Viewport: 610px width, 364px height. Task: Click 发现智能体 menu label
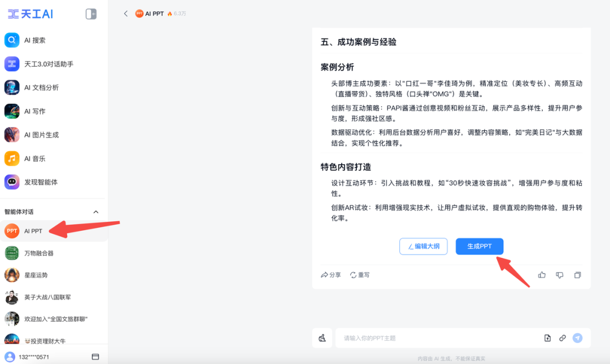tap(41, 182)
